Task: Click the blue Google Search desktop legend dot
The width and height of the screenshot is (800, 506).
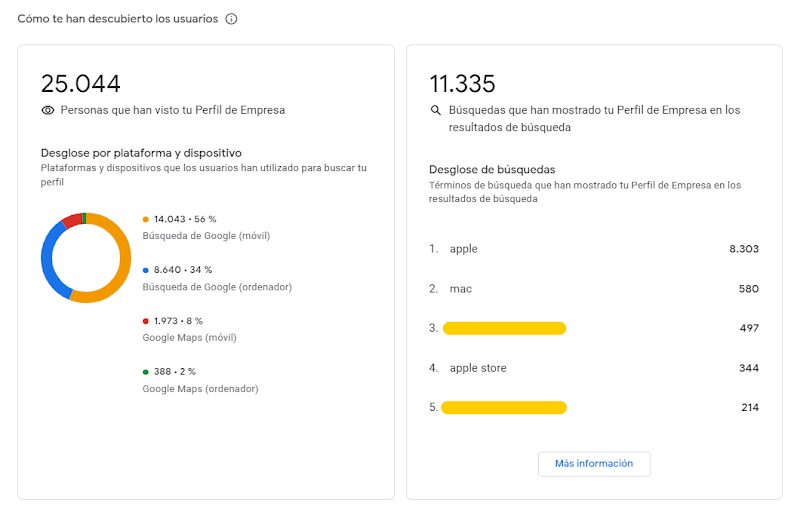Action: (x=146, y=270)
